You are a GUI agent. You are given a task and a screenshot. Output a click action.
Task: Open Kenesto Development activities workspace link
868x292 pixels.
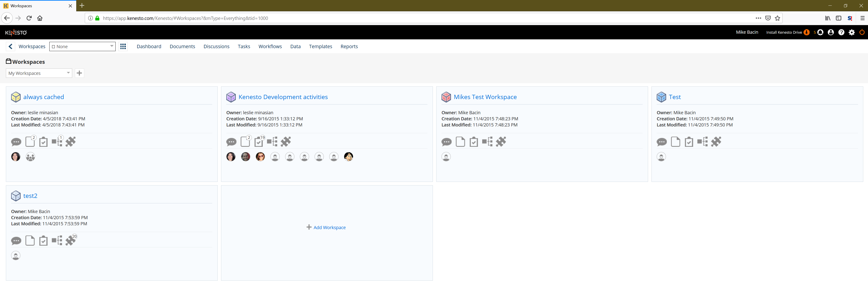tap(283, 97)
